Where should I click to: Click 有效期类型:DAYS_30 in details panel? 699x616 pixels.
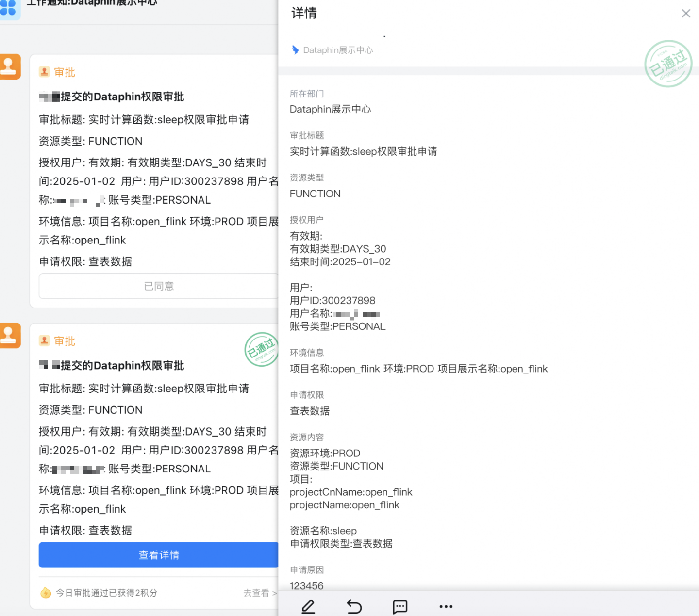pos(338,249)
